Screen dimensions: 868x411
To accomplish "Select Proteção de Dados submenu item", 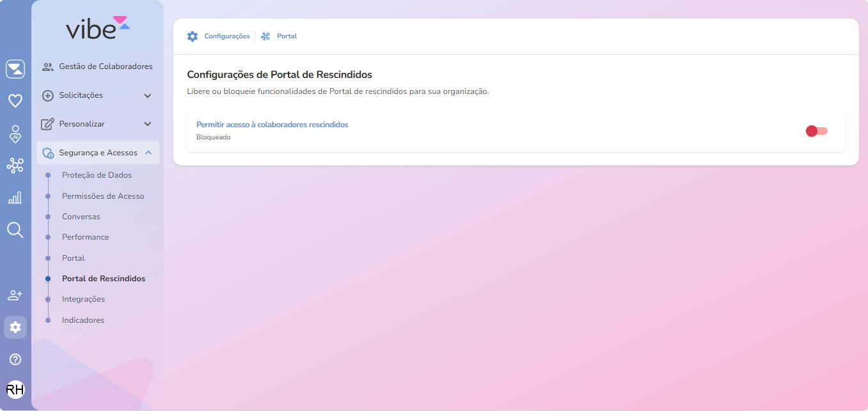I will [97, 175].
